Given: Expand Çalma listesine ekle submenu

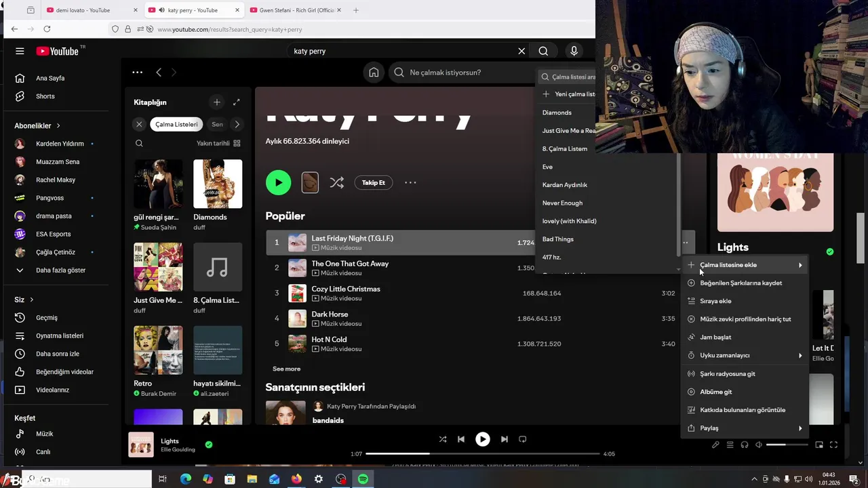Looking at the screenshot, I should [x=745, y=265].
